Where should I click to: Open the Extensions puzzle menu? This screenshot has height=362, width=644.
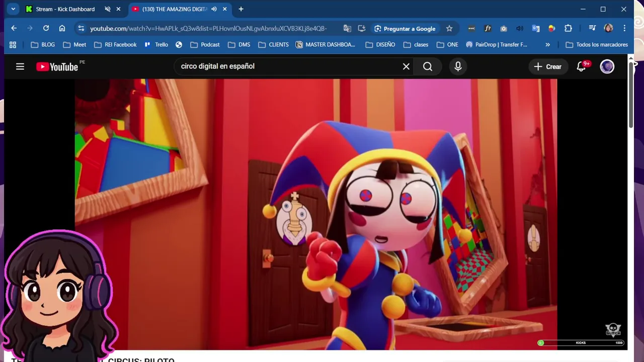(x=568, y=29)
